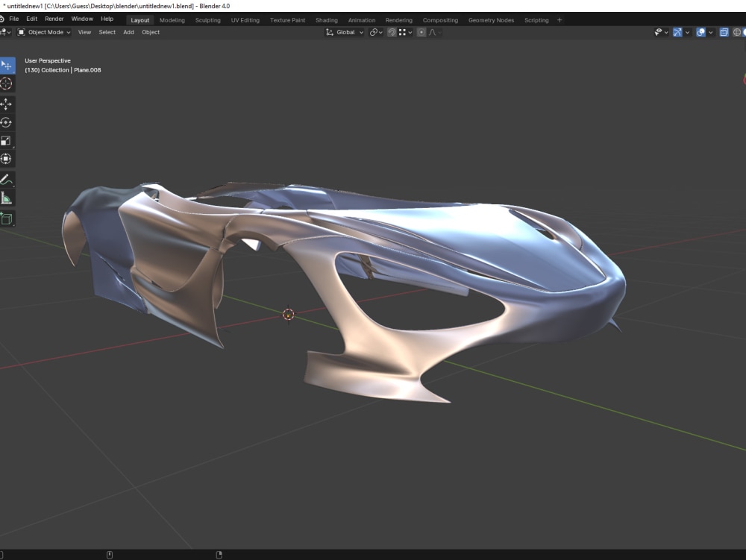Switch to the Shading workspace tab
The width and height of the screenshot is (746, 560).
327,20
